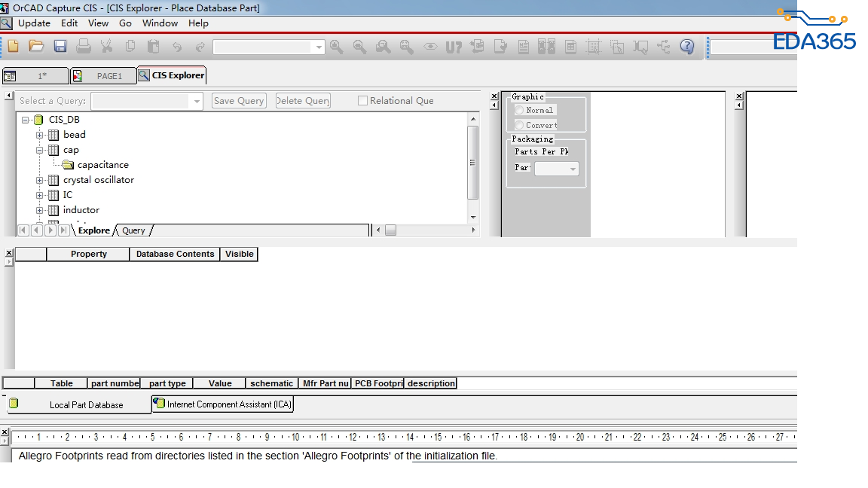This screenshot has height=488, width=868.
Task: Select the Explore tab
Action: point(94,230)
